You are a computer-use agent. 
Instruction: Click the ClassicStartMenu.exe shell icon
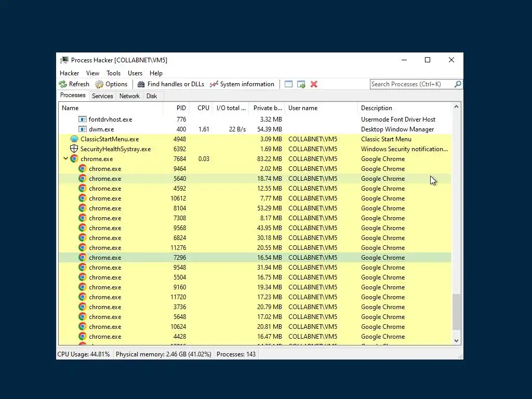coord(74,139)
